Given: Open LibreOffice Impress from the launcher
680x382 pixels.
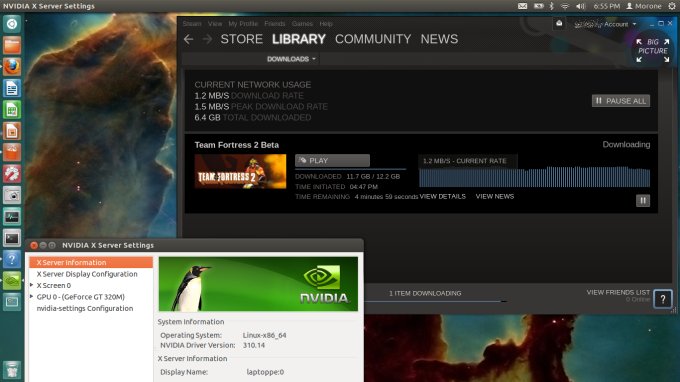Looking at the screenshot, I should coord(12,131).
